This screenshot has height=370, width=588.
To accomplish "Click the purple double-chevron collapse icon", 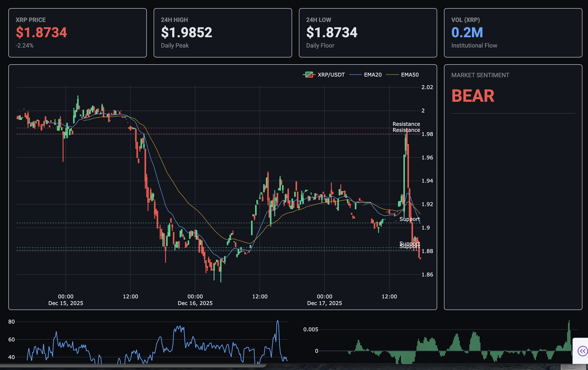I will (x=583, y=351).
